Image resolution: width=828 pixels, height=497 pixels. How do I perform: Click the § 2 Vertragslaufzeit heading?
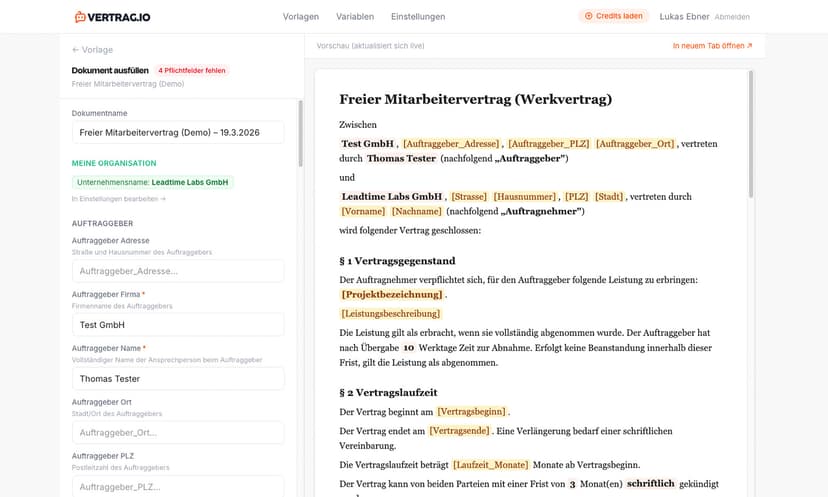pos(388,392)
